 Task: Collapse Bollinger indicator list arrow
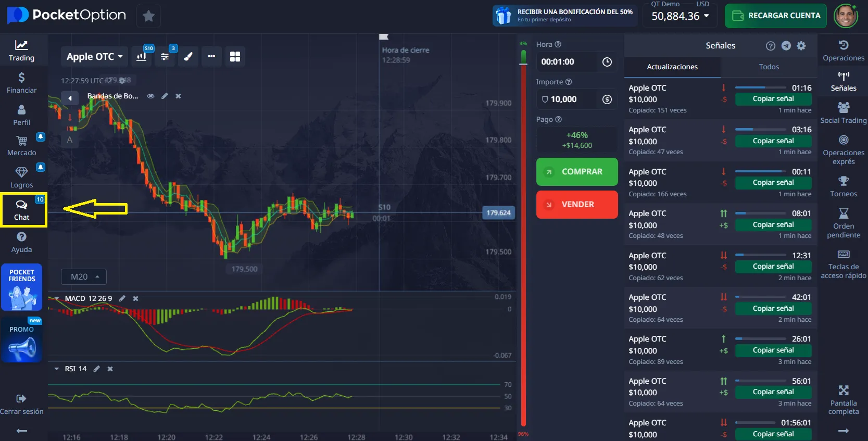tap(70, 98)
